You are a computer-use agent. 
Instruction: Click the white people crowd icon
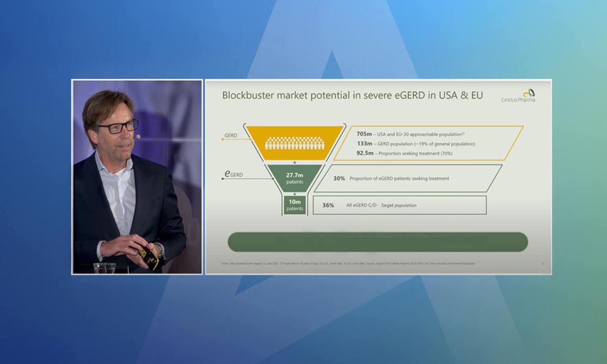click(x=295, y=143)
